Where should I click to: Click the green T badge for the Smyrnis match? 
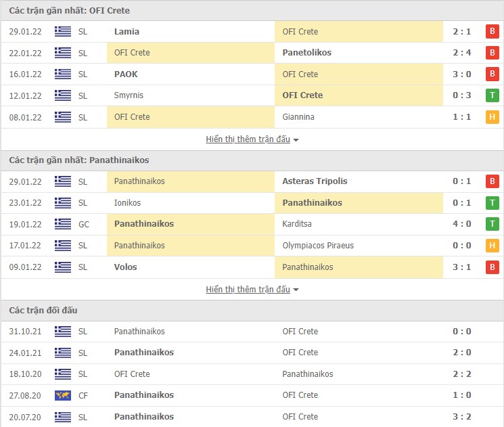coord(492,95)
